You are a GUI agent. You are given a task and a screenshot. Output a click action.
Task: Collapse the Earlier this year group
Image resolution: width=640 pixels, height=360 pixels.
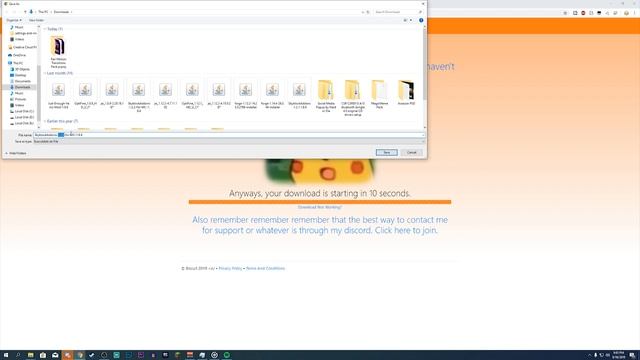(x=45, y=121)
